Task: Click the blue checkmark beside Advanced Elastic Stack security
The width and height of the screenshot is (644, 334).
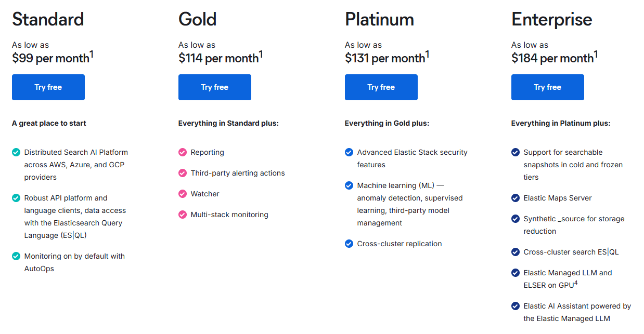Action: 349,152
